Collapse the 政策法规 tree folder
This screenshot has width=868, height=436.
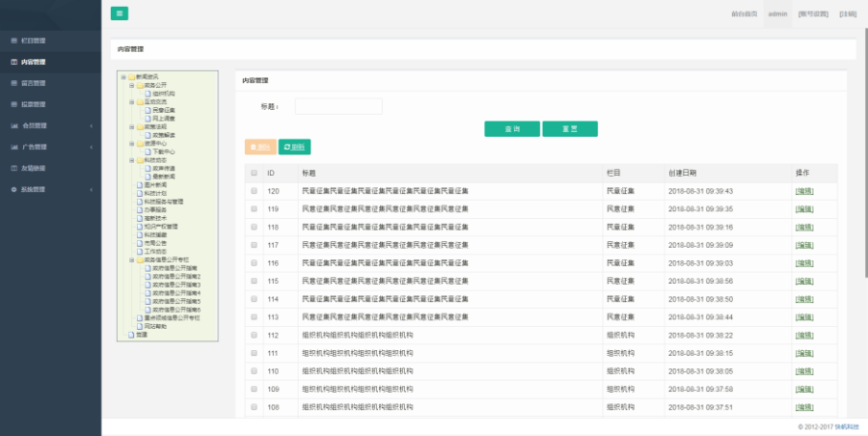coord(132,127)
